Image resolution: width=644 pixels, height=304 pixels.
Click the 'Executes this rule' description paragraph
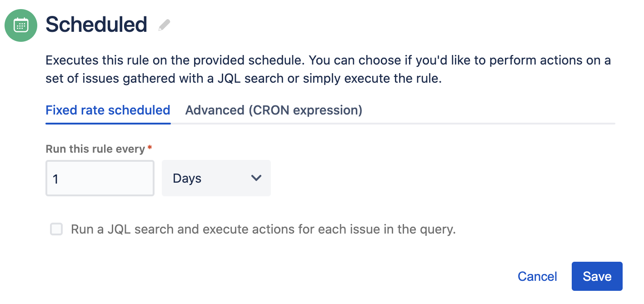(x=328, y=70)
